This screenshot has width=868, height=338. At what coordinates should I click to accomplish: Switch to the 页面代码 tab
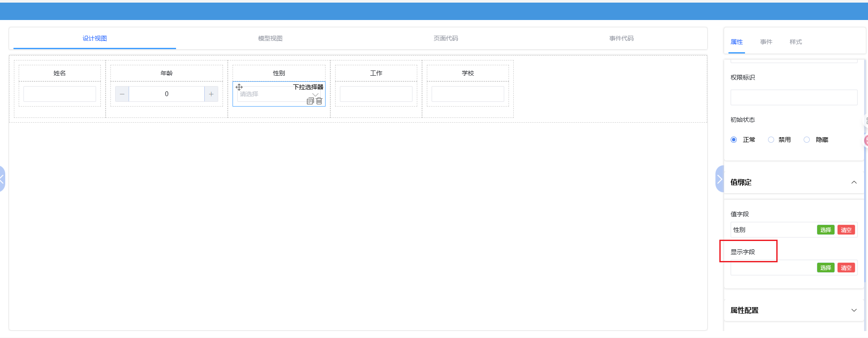coord(446,38)
